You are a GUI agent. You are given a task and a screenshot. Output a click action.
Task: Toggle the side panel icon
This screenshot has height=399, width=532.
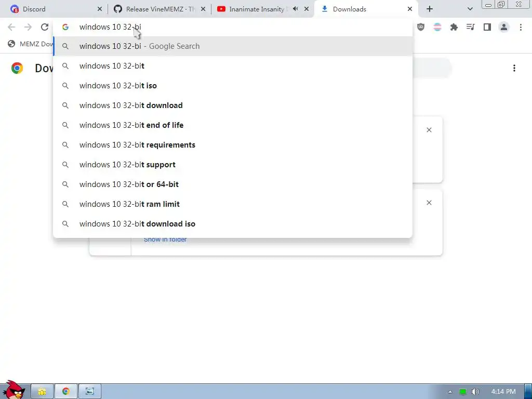point(487,27)
